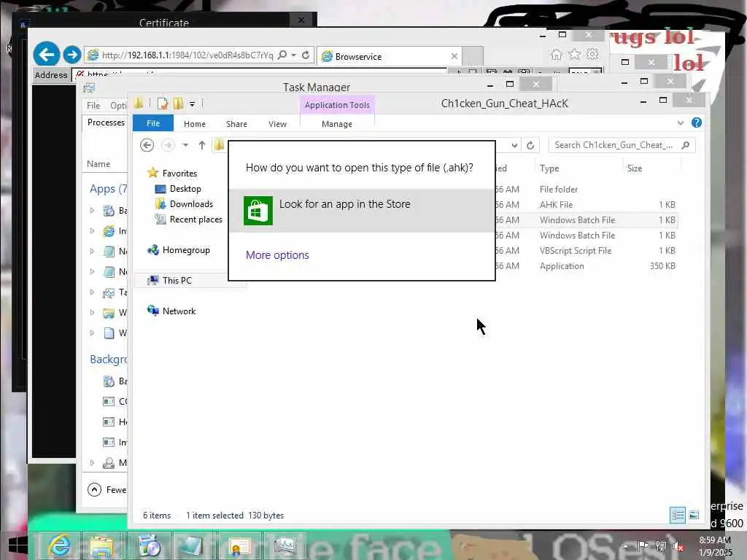Click the muted volume tray icon
This screenshot has height=560, width=747.
(x=677, y=547)
